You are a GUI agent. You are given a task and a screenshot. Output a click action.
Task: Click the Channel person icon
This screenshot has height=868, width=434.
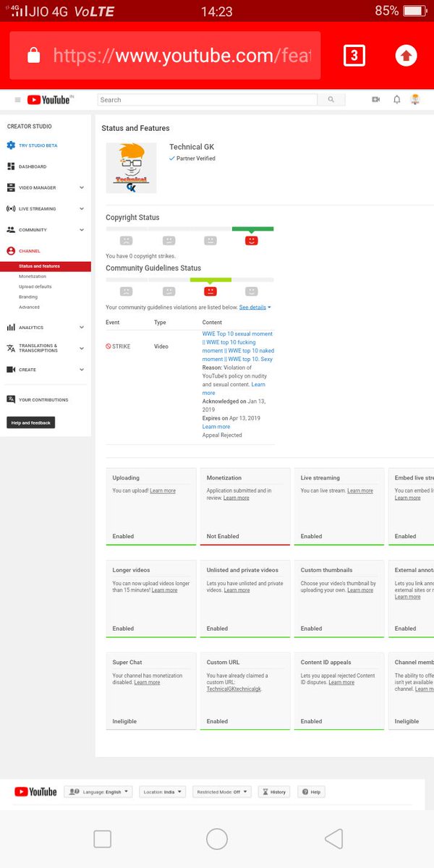click(11, 251)
